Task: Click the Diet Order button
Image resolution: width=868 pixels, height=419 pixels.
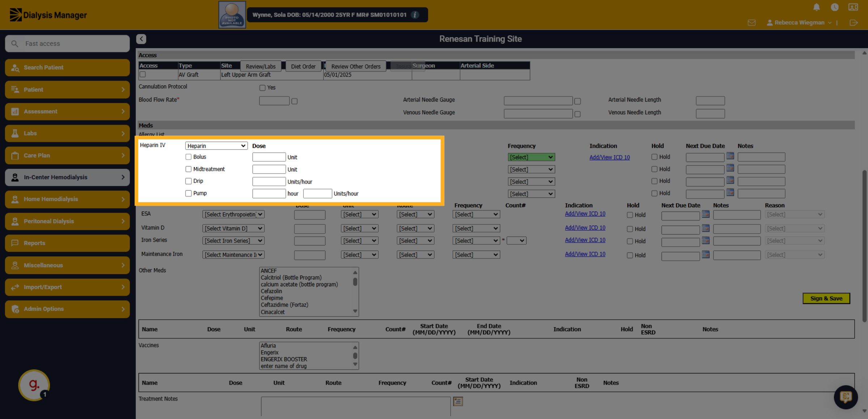Action: pyautogui.click(x=303, y=67)
